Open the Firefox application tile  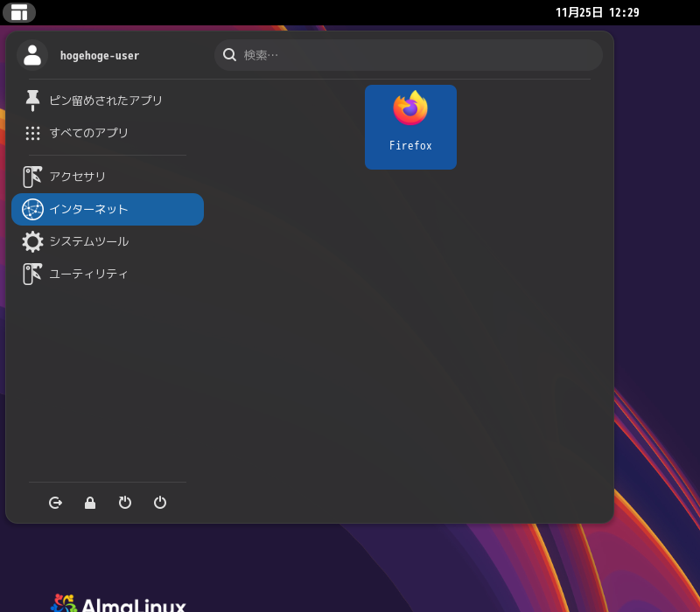coord(410,127)
